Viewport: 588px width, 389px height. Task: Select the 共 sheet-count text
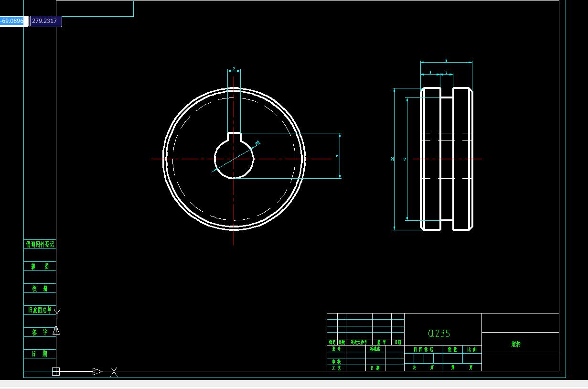pos(414,367)
